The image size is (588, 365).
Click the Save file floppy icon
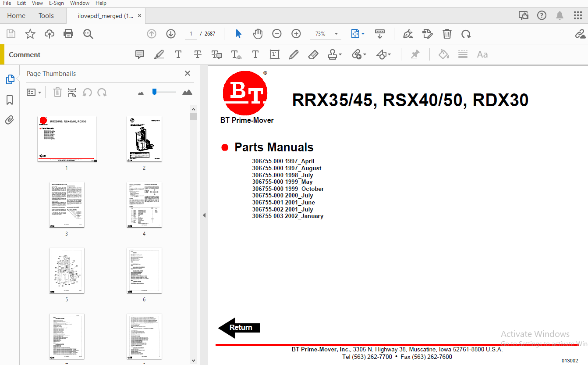coord(11,34)
